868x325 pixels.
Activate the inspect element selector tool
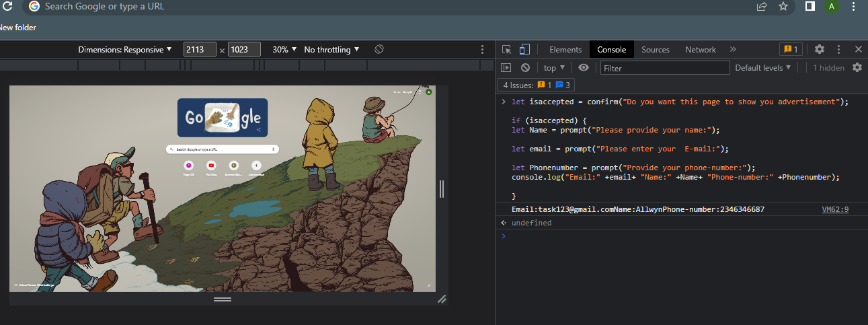coord(507,49)
